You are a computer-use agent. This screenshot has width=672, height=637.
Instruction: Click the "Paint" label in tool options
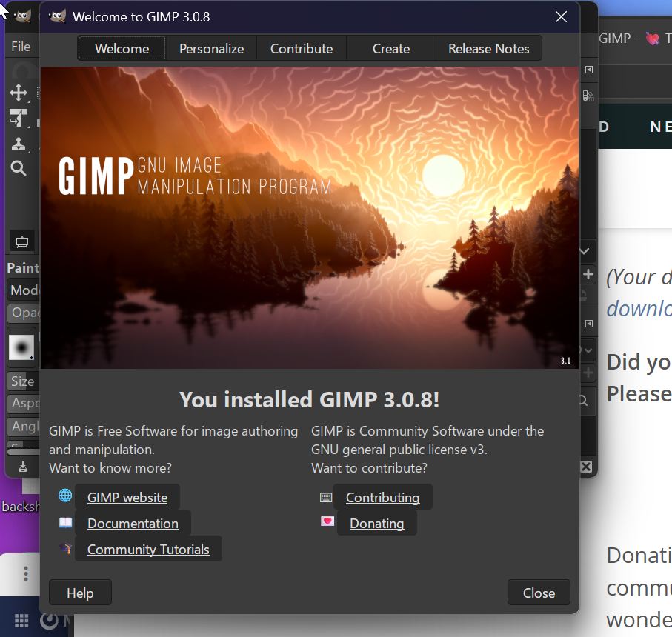[x=23, y=267]
